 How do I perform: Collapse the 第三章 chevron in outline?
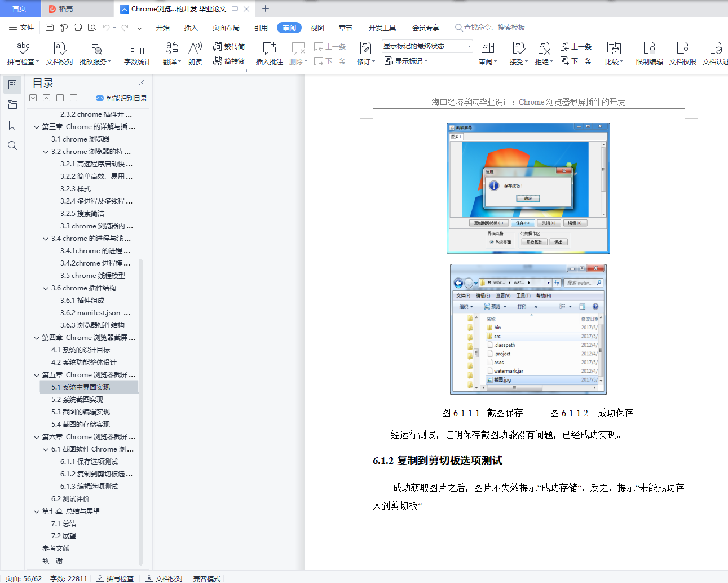coord(37,127)
